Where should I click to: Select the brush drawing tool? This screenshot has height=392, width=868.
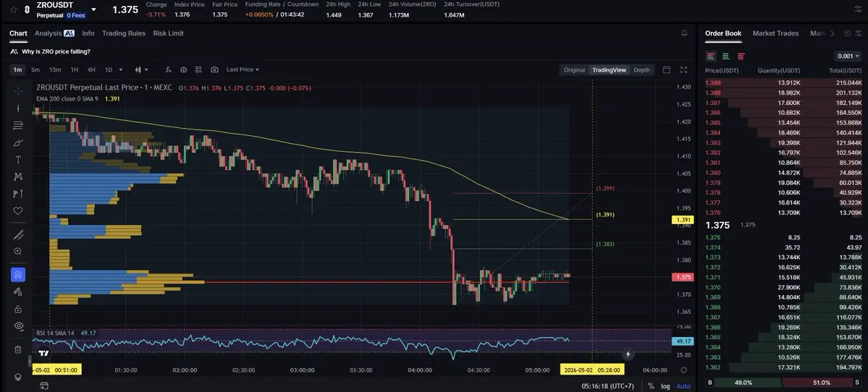point(18,142)
